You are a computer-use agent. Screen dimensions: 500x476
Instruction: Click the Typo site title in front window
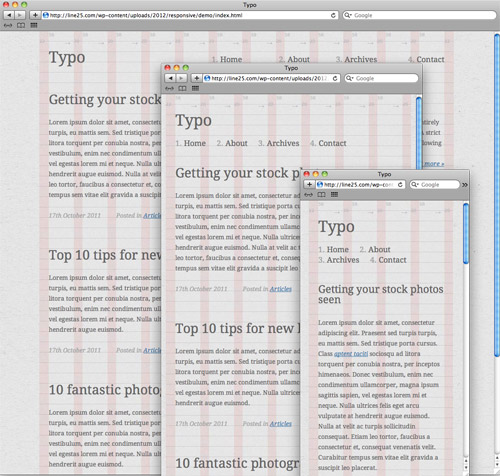336,227
